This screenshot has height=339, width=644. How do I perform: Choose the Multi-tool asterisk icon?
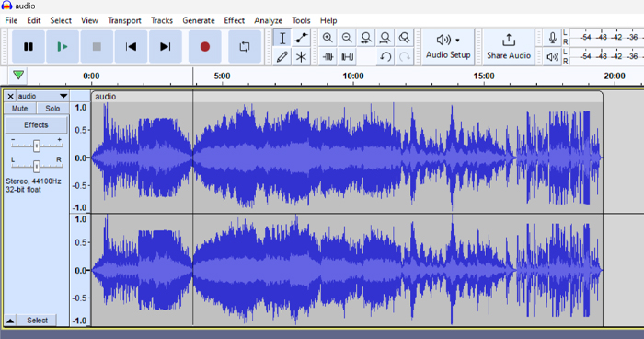(301, 57)
